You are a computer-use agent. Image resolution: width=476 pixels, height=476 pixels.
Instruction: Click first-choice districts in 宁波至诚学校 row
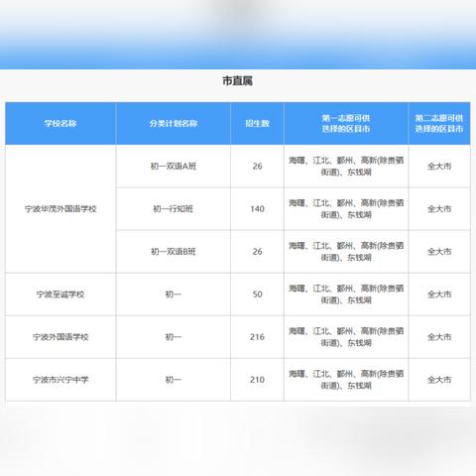pos(346,295)
